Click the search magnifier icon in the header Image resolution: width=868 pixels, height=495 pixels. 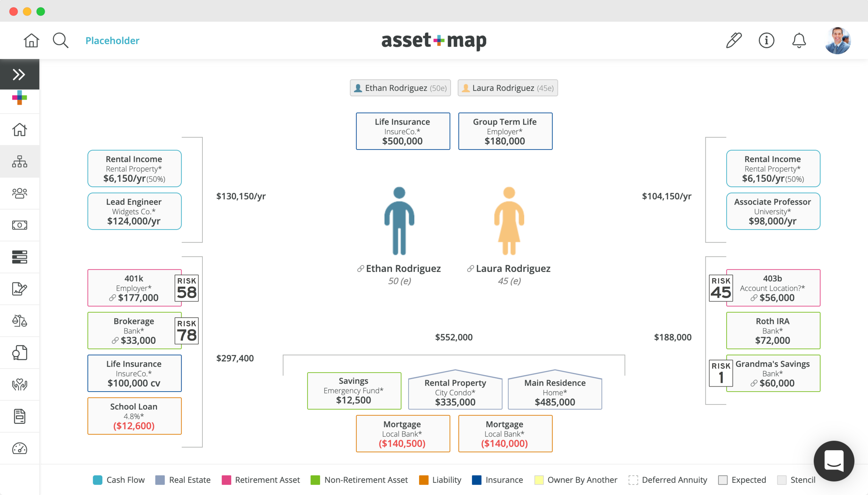pos(60,40)
